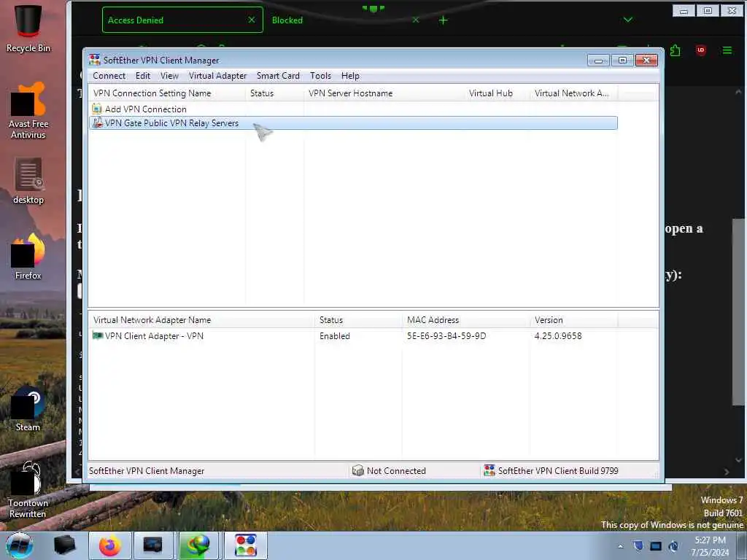Click the shield icon in system tray

click(638, 545)
